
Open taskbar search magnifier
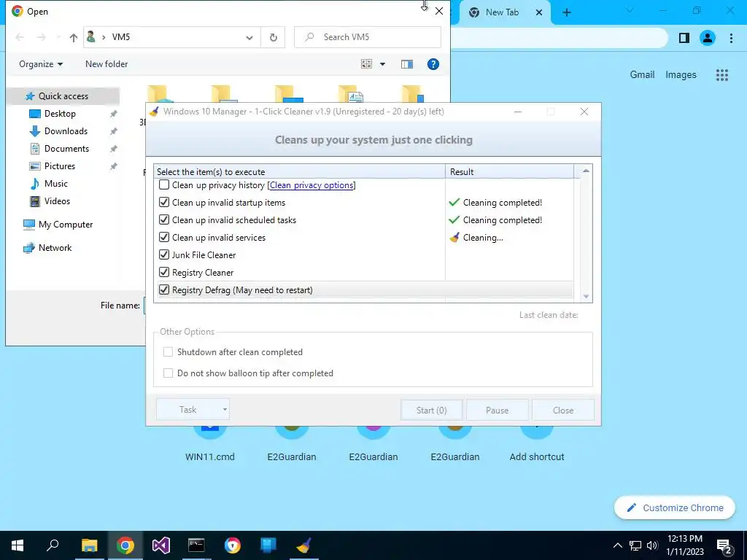click(53, 545)
